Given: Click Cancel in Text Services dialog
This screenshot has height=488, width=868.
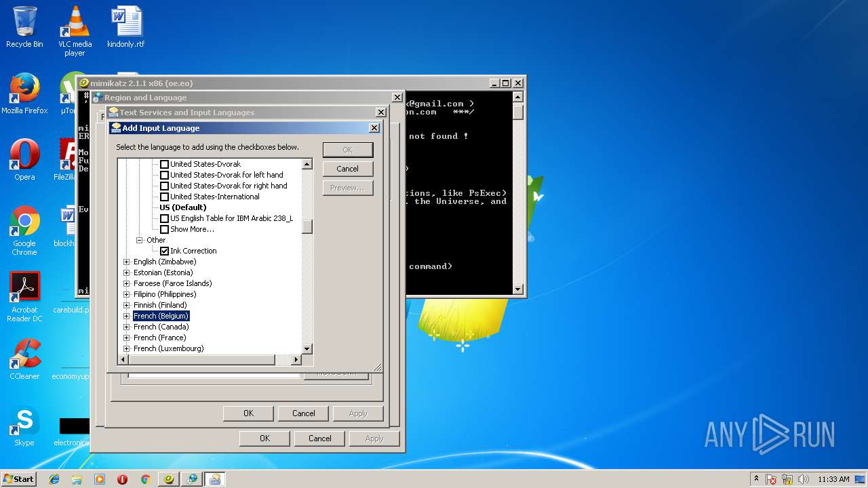Looking at the screenshot, I should click(x=303, y=413).
